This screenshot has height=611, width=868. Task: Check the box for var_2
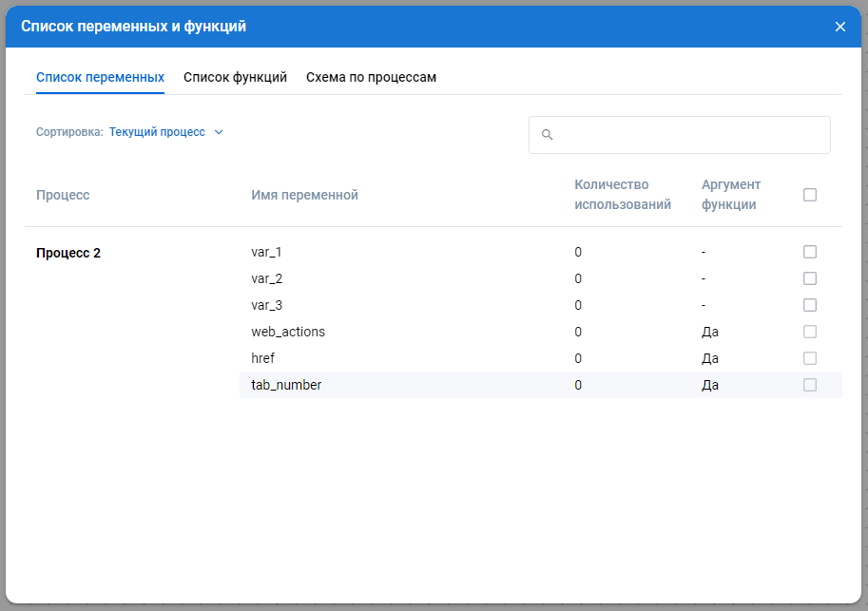810,278
